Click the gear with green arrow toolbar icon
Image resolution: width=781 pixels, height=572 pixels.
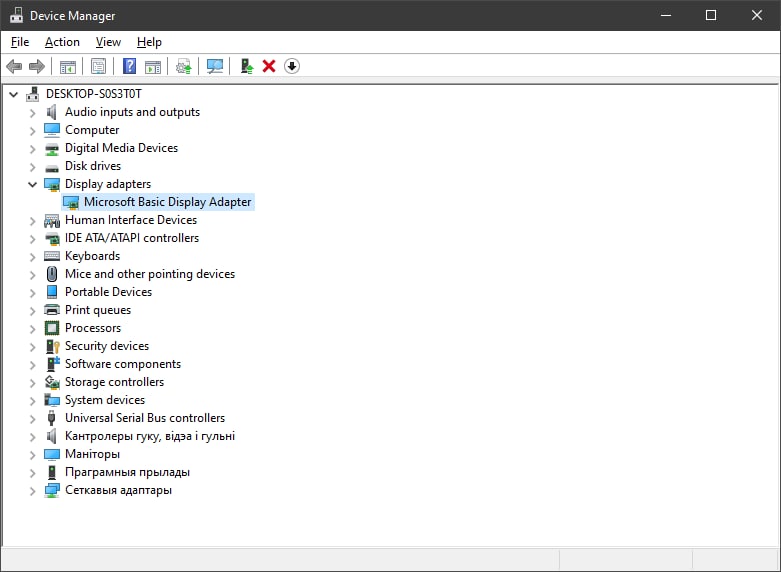pos(184,66)
